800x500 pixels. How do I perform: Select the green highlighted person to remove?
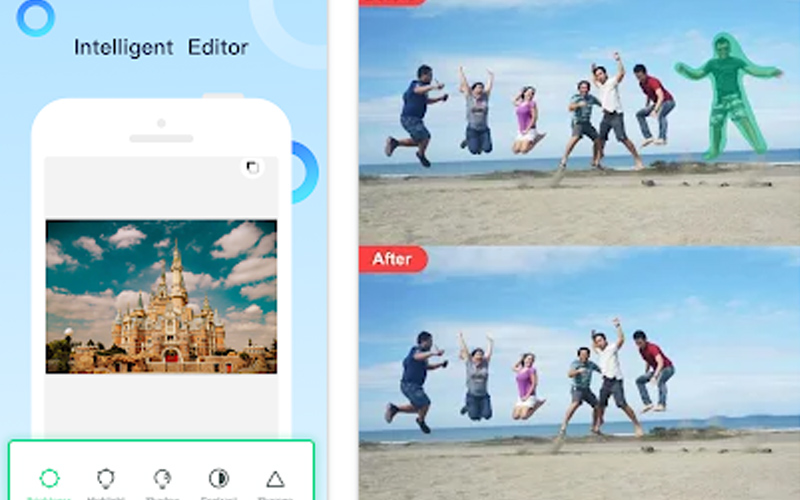click(x=728, y=94)
